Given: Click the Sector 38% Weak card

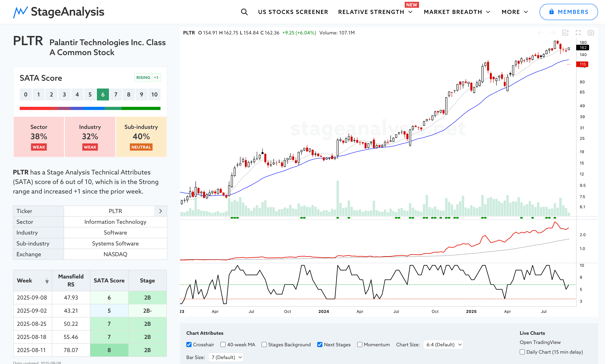Looking at the screenshot, I should click(39, 137).
